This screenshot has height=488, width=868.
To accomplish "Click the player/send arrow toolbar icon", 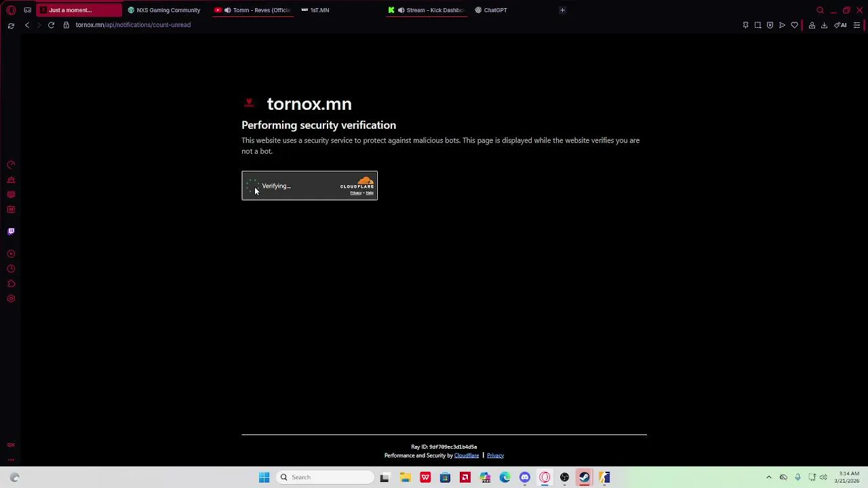I will pyautogui.click(x=782, y=25).
